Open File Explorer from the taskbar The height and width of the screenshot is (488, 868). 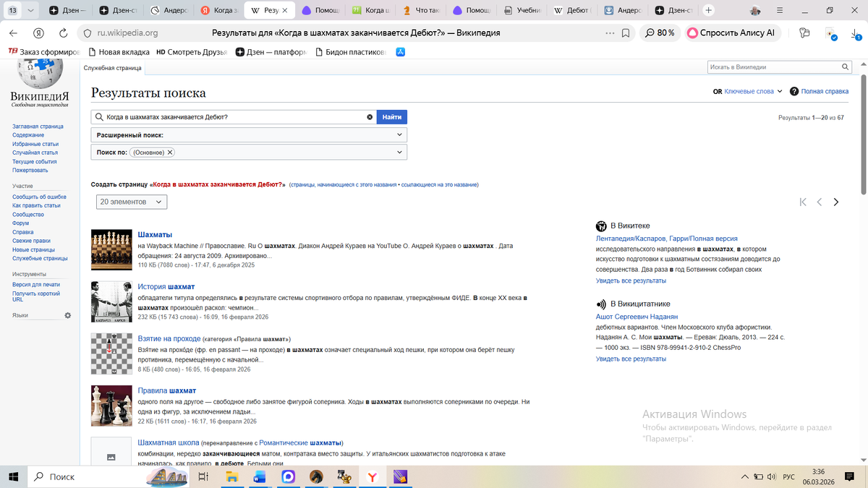click(x=232, y=476)
